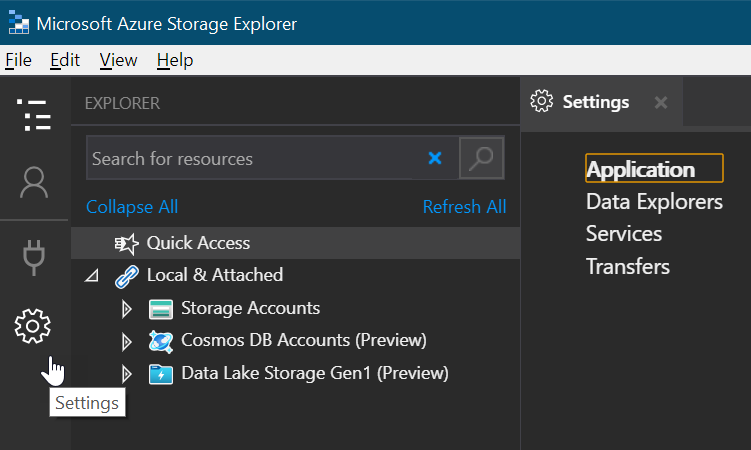Image resolution: width=751 pixels, height=450 pixels.
Task: Collapse the Local & Attached node
Action: (93, 275)
